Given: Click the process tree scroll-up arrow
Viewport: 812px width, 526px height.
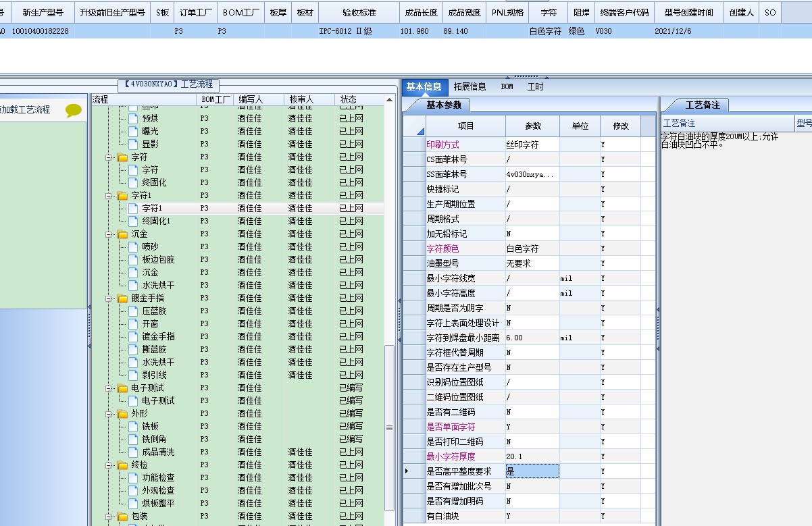Looking at the screenshot, I should point(389,100).
